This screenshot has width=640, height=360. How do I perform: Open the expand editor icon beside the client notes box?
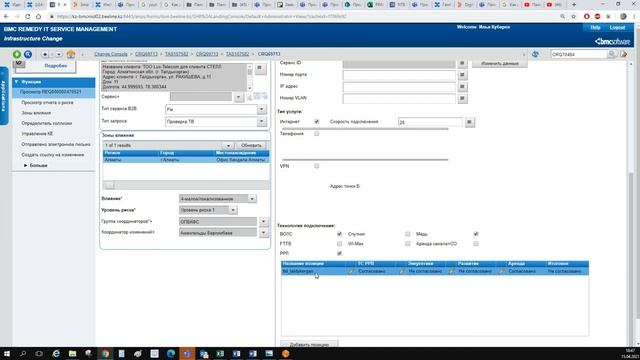(260, 68)
